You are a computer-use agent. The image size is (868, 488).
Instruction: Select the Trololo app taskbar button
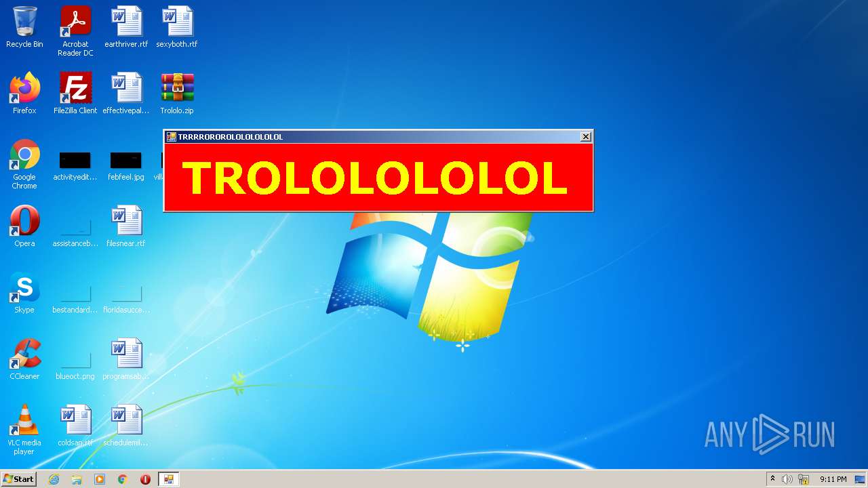[168, 479]
